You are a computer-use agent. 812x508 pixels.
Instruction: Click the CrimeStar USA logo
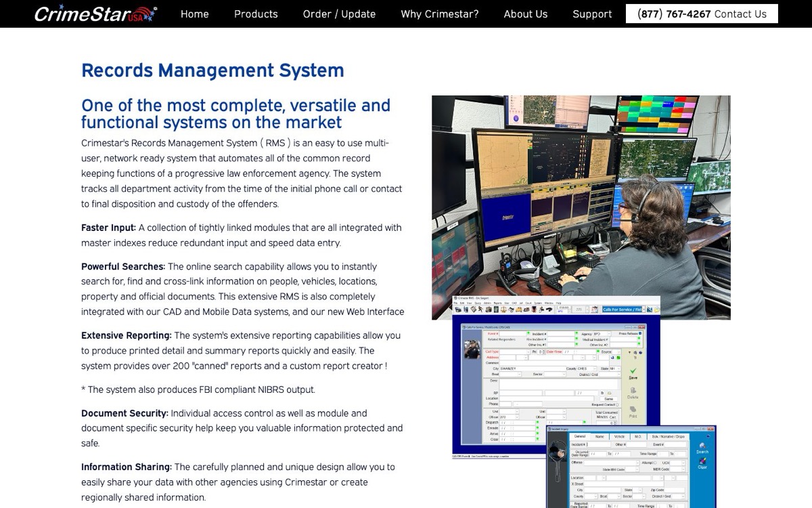tap(95, 14)
